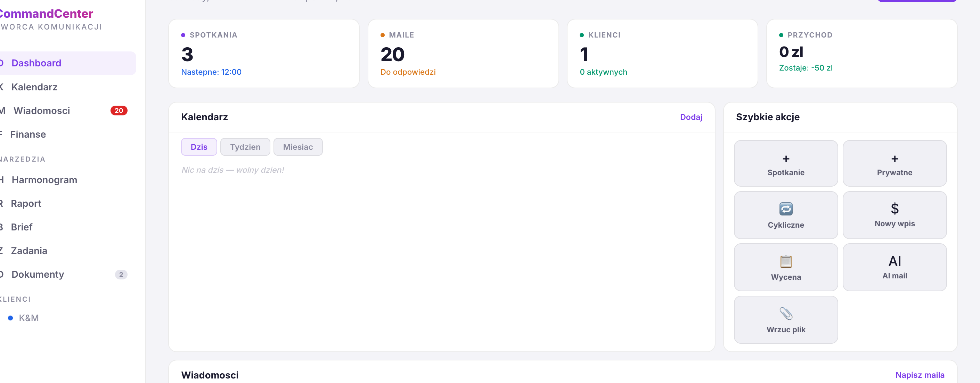
Task: Click the 0 aktywnych text
Action: click(603, 72)
